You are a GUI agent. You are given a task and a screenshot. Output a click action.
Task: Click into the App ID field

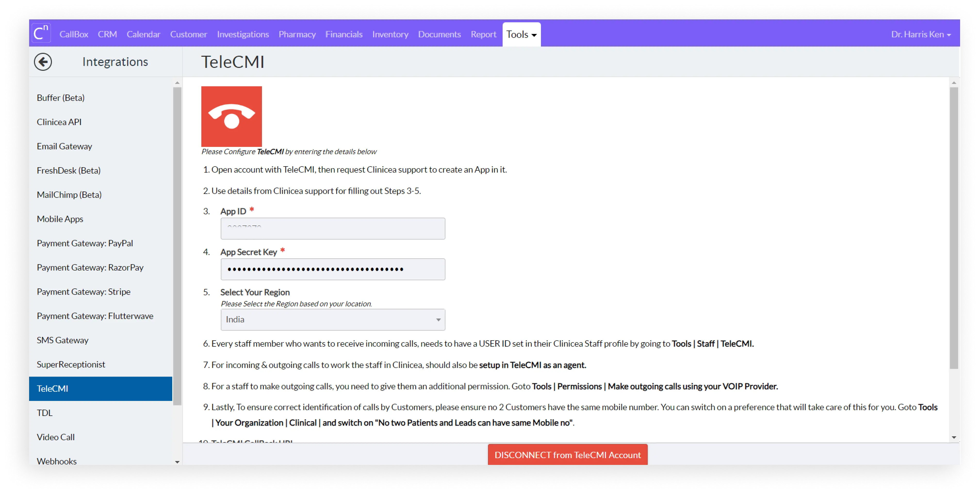(x=333, y=229)
